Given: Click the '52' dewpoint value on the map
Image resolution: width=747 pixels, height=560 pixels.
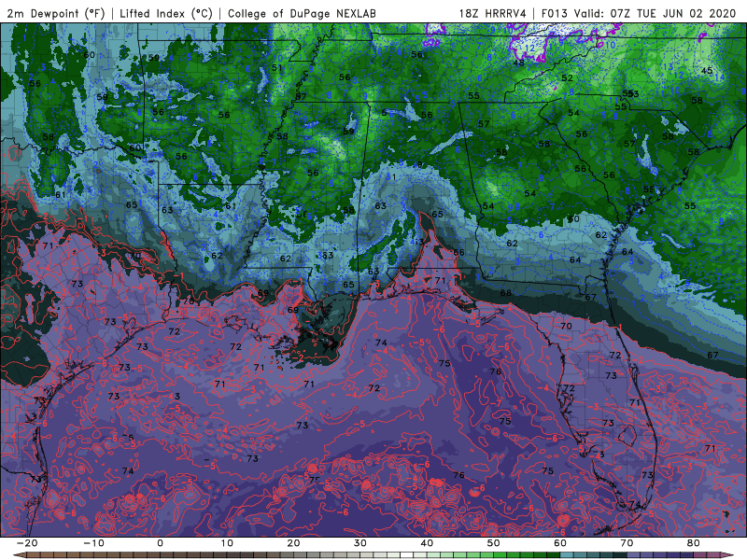Looking at the screenshot, I should click(567, 78).
